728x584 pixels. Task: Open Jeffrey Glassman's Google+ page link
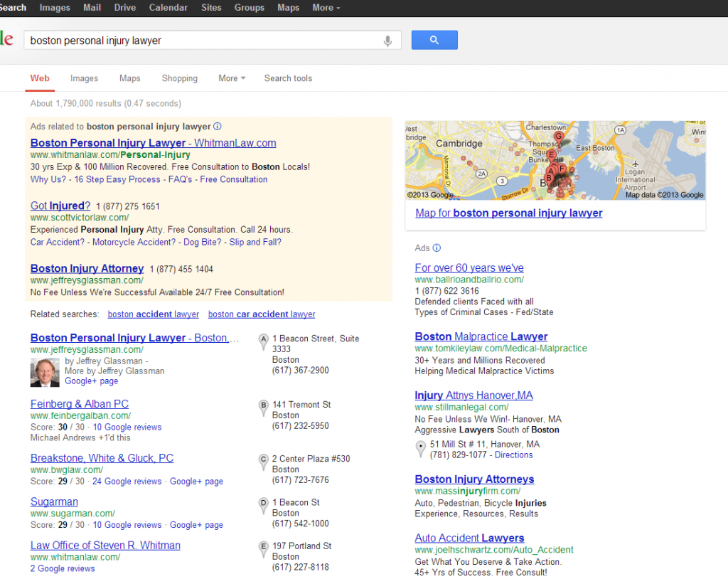click(x=92, y=381)
